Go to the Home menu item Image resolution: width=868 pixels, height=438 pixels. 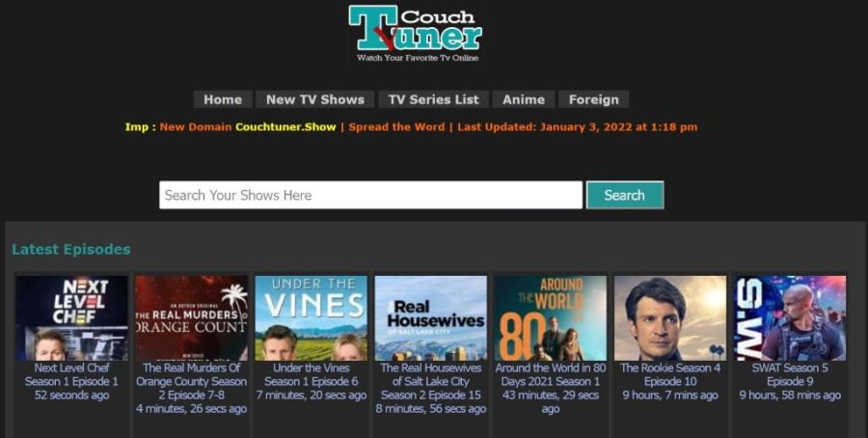point(223,99)
